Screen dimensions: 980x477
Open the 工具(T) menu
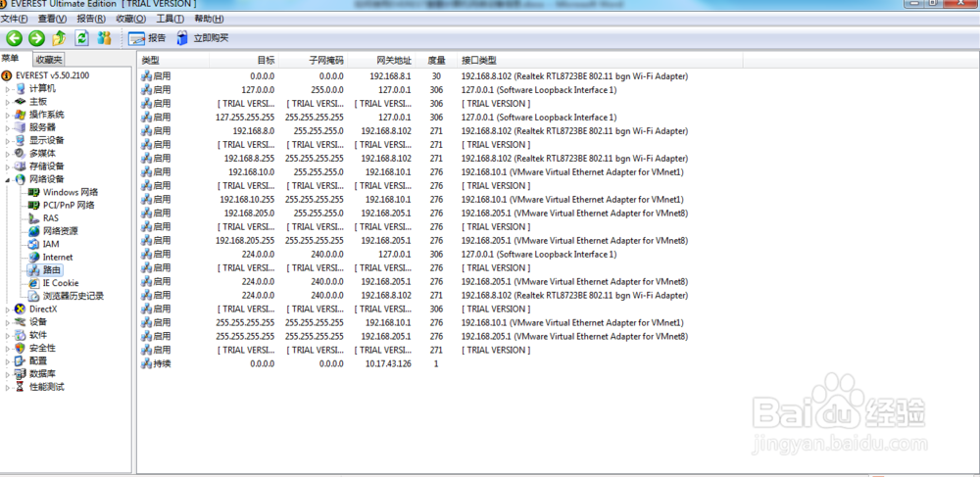170,20
